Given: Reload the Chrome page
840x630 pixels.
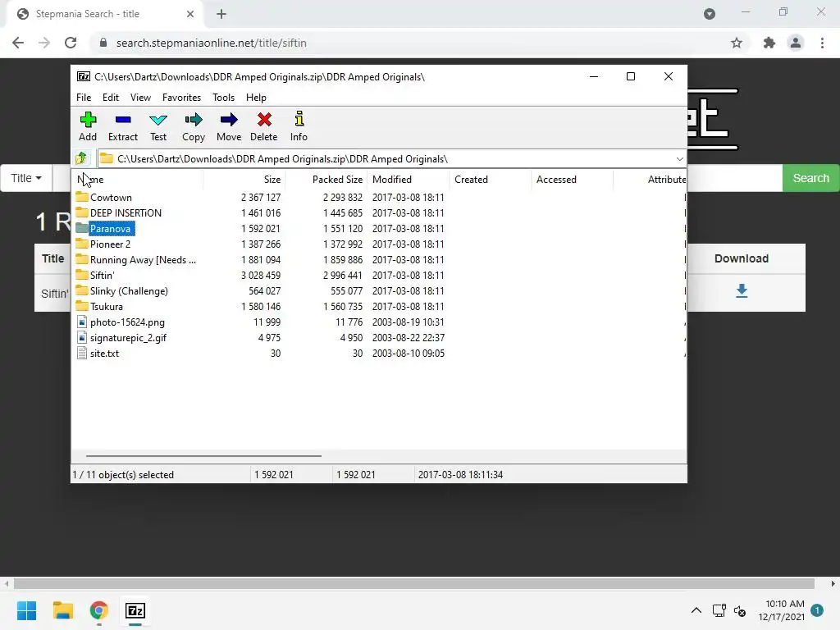Looking at the screenshot, I should coord(71,43).
